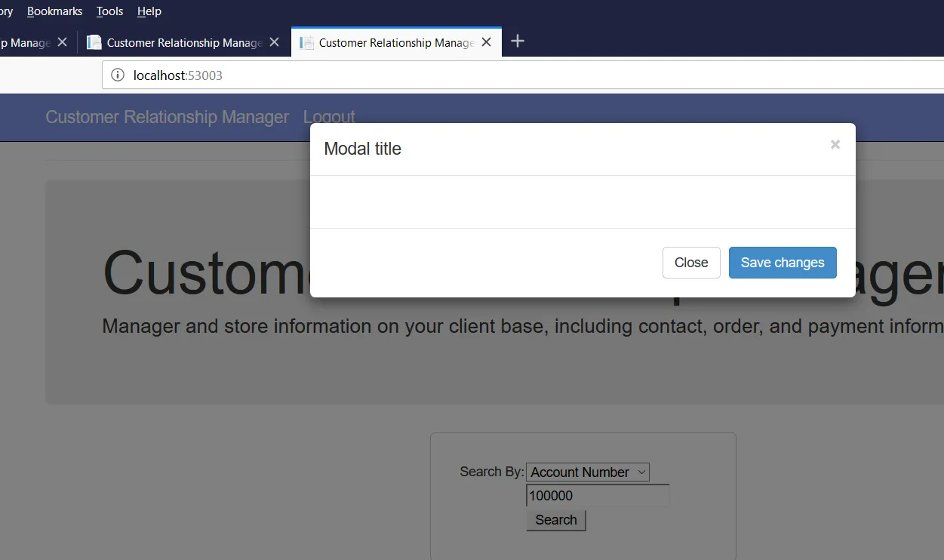Close the middle Customer Relationship Manager tab

coord(275,42)
